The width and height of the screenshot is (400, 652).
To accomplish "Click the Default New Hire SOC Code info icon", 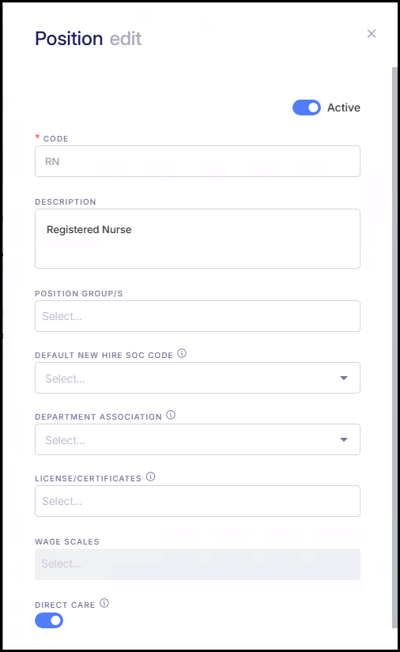I will coord(182,353).
